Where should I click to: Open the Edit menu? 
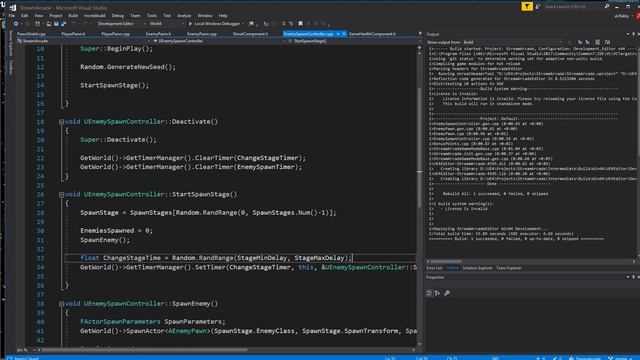click(x=25, y=16)
